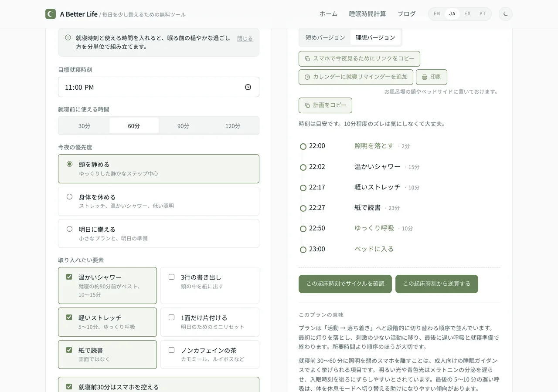558x392 pixels.
Task: Choose 120分 duration
Action: pyautogui.click(x=233, y=126)
